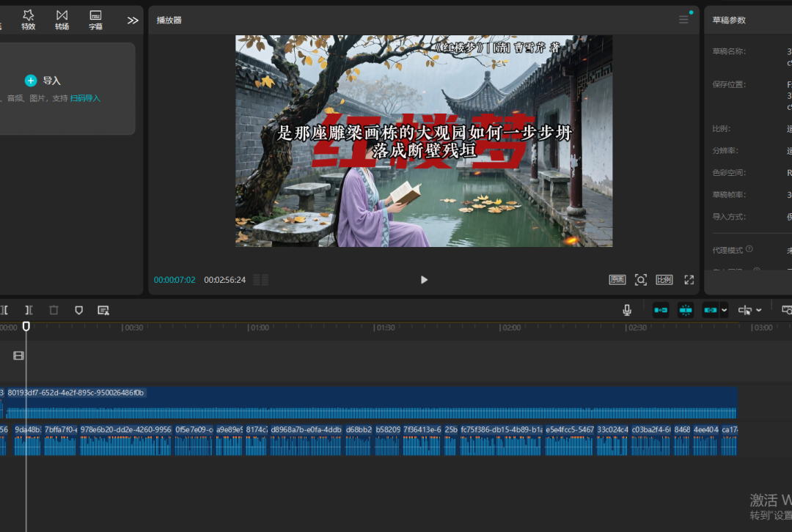Image resolution: width=792 pixels, height=532 pixels.
Task: Open the 转场 transitions tab
Action: (x=62, y=21)
